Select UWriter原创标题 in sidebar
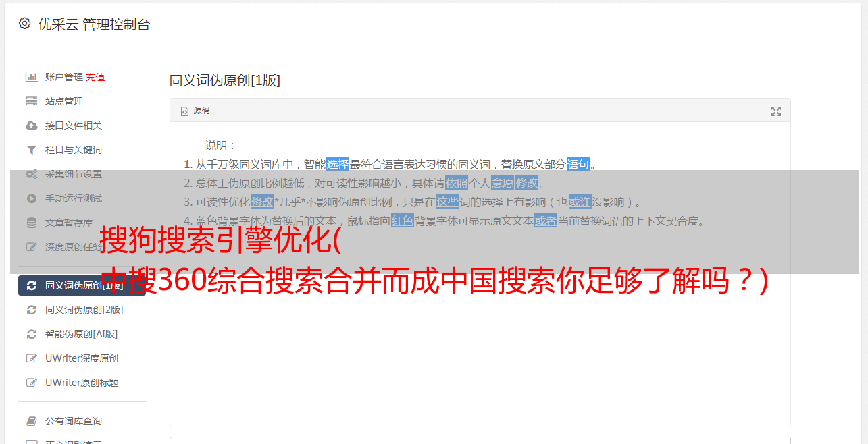 [x=82, y=383]
